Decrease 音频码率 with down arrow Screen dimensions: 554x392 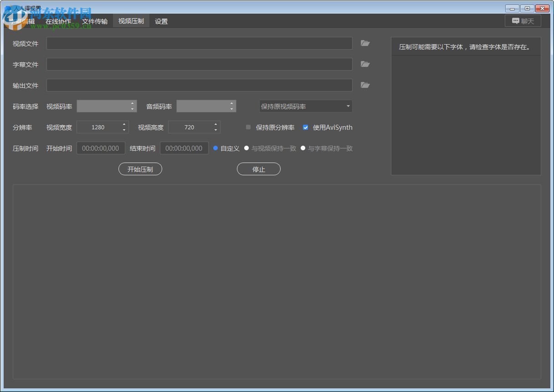pyautogui.click(x=231, y=109)
